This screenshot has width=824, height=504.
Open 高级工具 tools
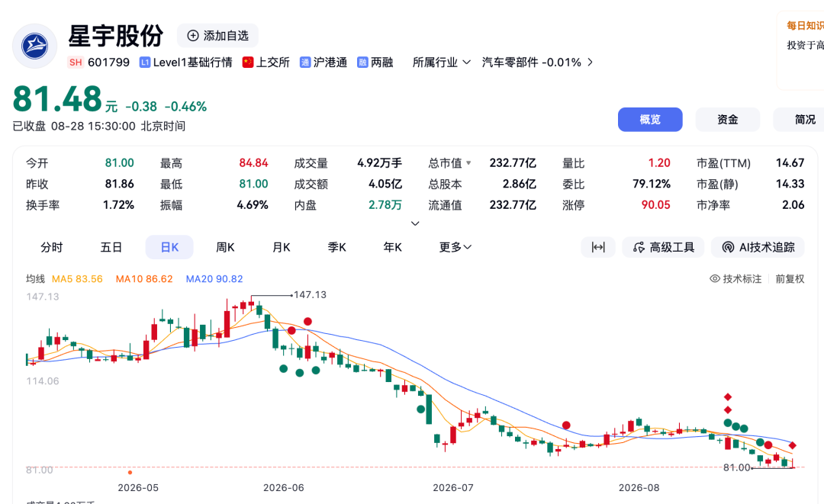tap(664, 247)
